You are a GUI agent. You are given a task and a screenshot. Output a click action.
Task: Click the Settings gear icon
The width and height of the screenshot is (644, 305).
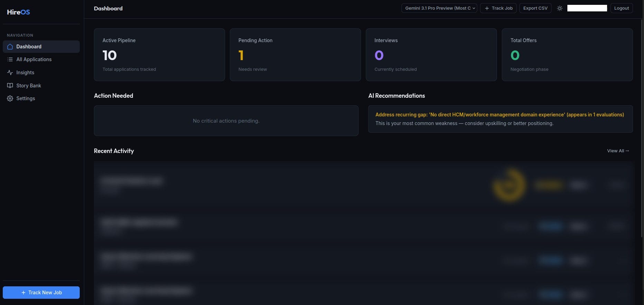[10, 98]
